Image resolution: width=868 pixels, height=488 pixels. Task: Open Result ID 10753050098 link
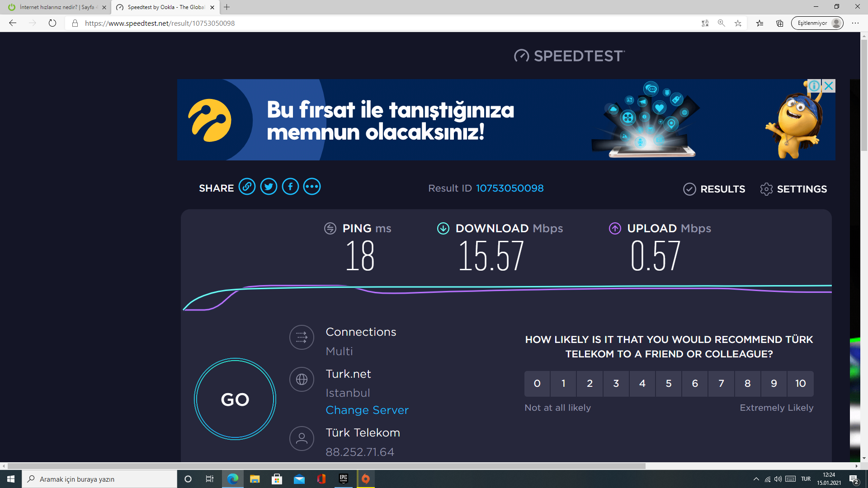pos(509,188)
